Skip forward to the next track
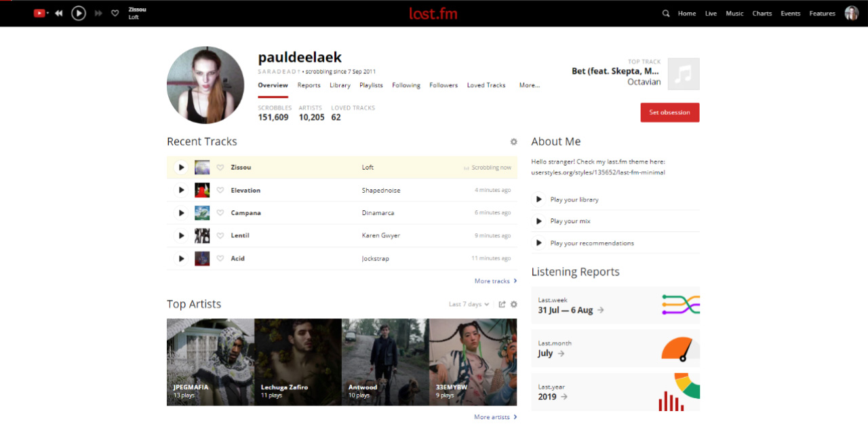Screen dimensions: 868x424 97,12
